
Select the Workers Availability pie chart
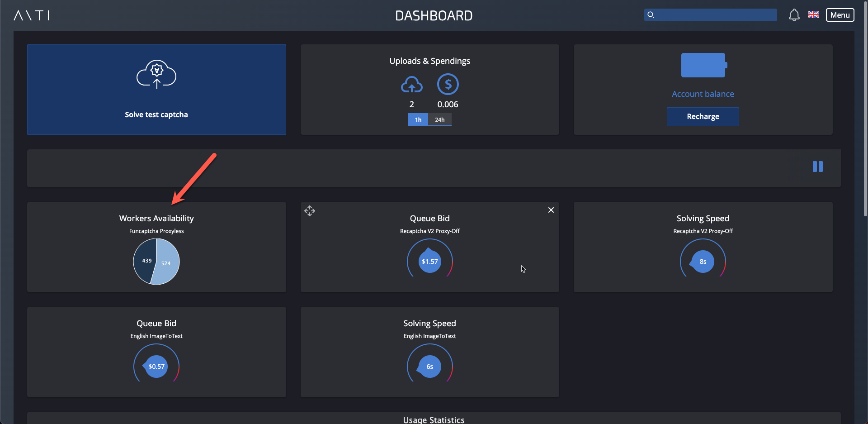pos(156,262)
